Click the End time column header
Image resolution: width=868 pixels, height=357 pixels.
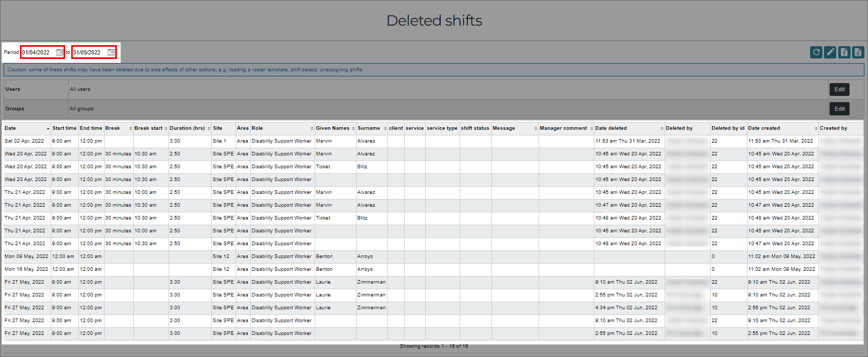tap(91, 128)
